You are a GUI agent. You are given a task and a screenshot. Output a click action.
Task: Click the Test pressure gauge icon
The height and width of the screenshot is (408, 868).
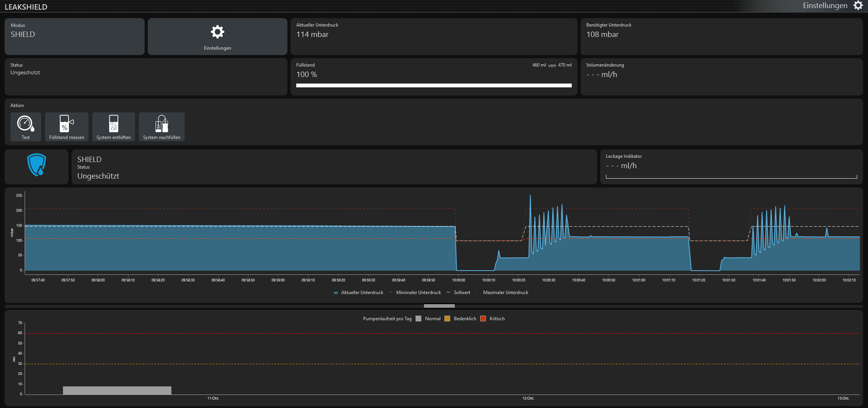(25, 124)
